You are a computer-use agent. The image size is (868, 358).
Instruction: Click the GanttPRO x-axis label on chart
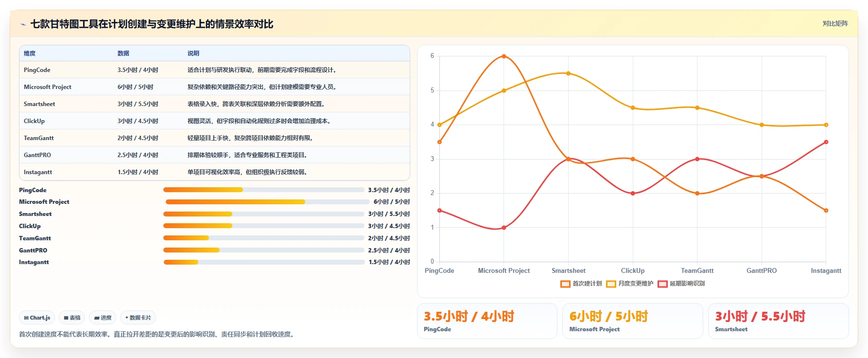click(762, 271)
